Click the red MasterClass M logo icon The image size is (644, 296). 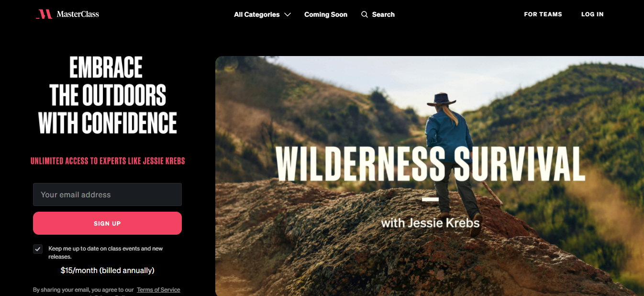(x=44, y=14)
